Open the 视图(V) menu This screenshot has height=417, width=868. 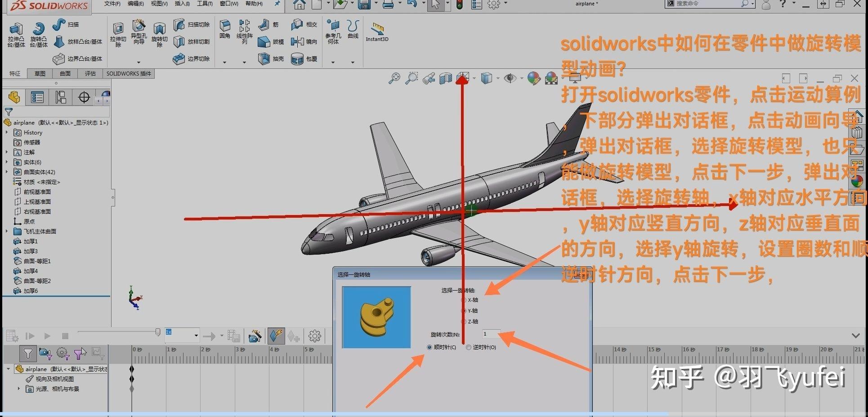click(x=159, y=4)
